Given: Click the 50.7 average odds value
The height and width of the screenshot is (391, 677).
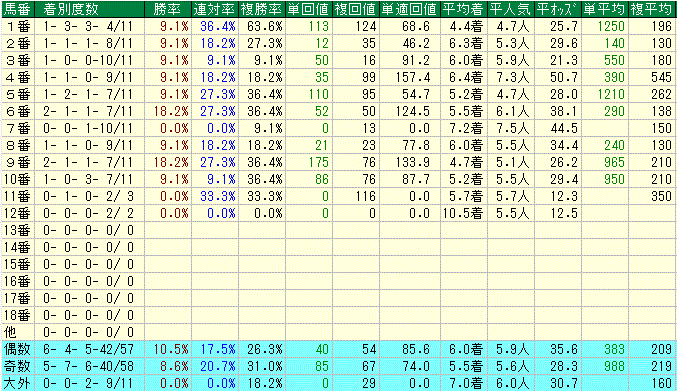Looking at the screenshot, I should pyautogui.click(x=564, y=77).
